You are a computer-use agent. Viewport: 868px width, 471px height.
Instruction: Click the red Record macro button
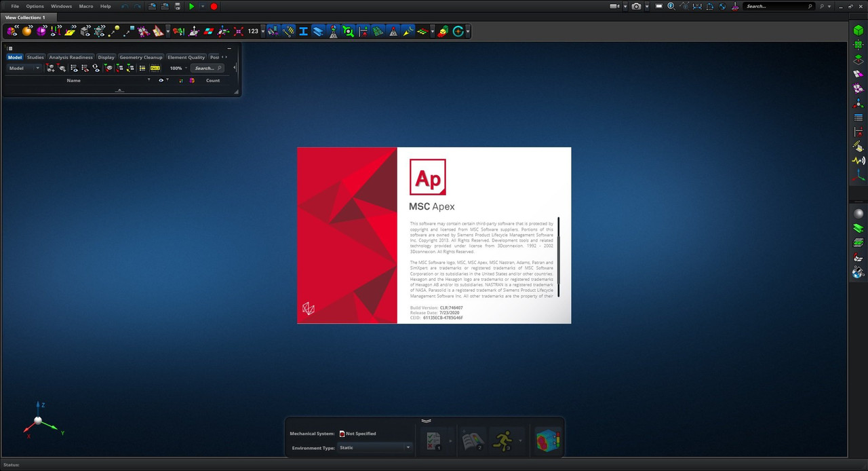coord(214,6)
